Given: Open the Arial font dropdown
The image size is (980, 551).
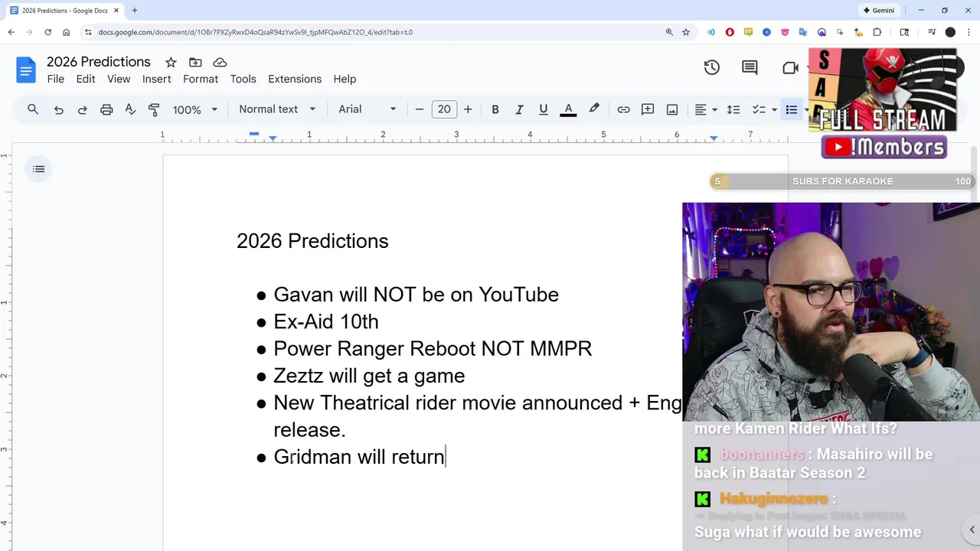Looking at the screenshot, I should 367,109.
